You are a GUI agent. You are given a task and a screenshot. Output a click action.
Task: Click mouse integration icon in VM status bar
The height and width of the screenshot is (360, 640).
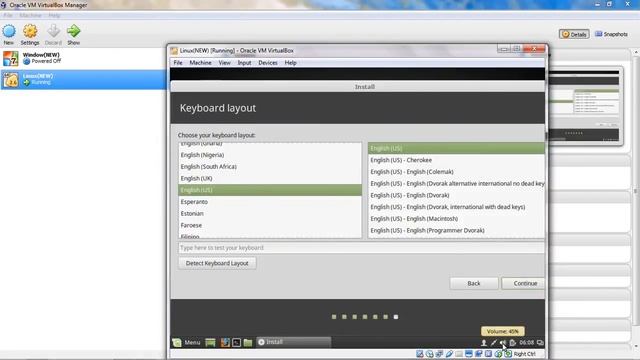pos(498,354)
